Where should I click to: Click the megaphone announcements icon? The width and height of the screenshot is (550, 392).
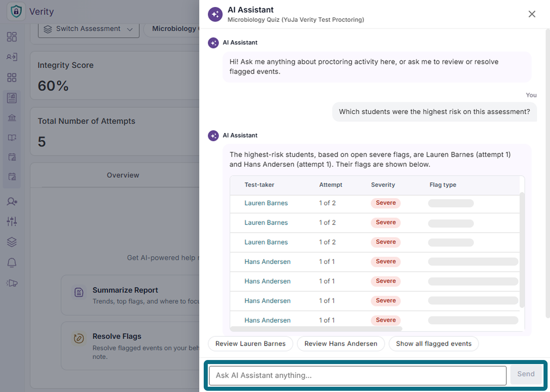click(12, 283)
